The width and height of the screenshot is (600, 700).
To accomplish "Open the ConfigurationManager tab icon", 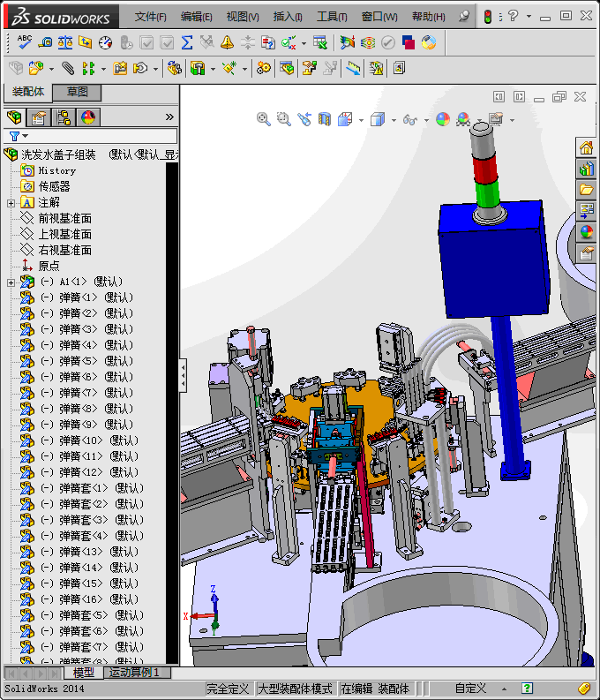I will click(x=64, y=117).
